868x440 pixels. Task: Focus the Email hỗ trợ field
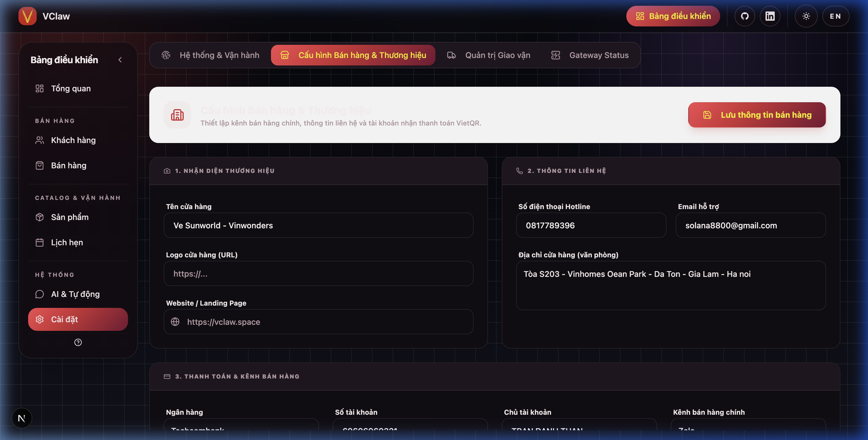[x=751, y=225]
